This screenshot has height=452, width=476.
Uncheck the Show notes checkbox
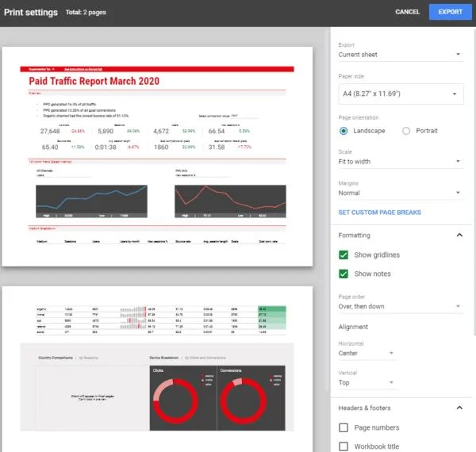coord(344,274)
